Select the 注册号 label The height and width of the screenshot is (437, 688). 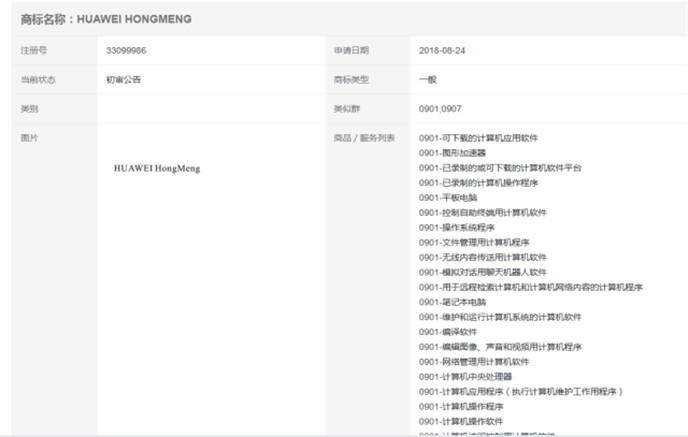[x=34, y=50]
